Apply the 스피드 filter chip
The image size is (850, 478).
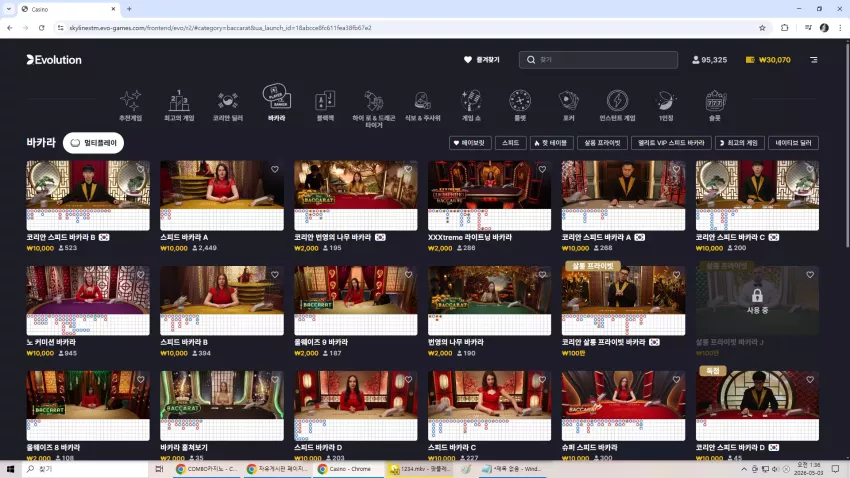tap(511, 143)
